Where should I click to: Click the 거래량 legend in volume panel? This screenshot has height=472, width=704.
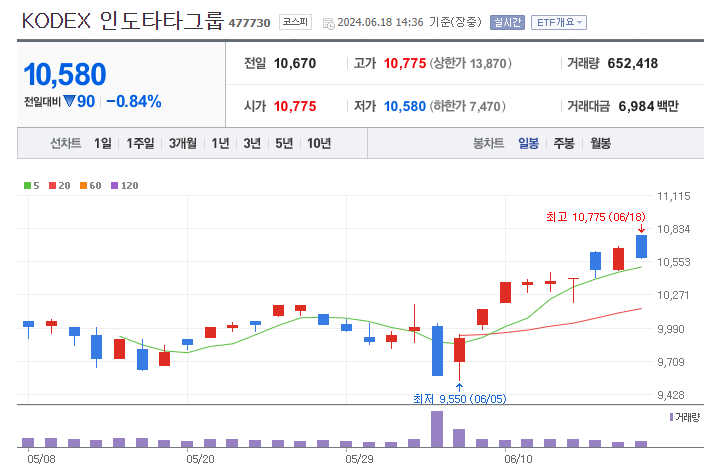pyautogui.click(x=685, y=417)
